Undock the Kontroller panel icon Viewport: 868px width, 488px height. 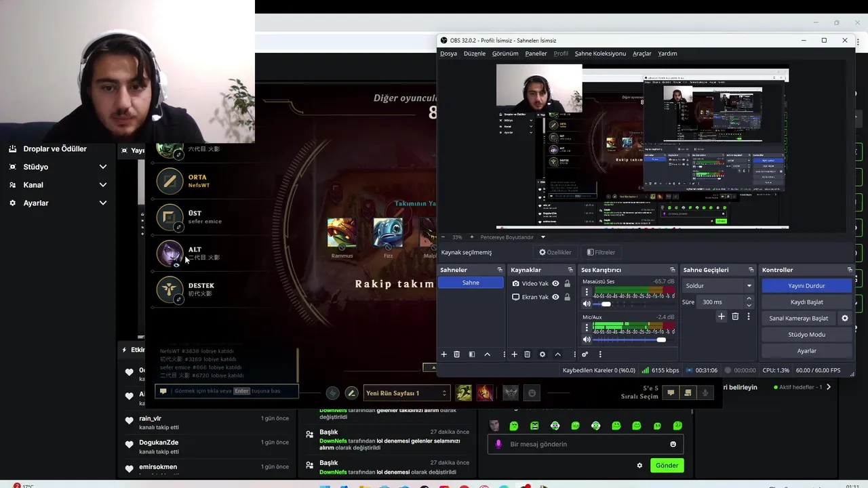click(850, 270)
